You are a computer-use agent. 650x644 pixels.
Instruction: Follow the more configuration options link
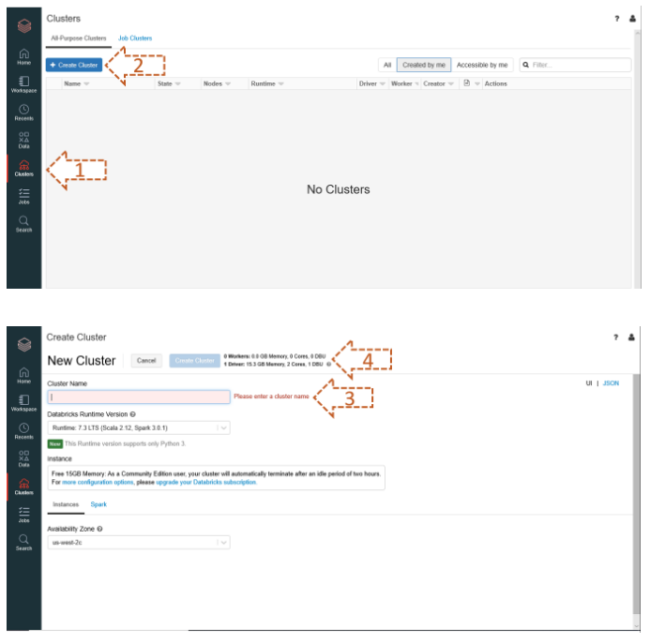point(98,482)
